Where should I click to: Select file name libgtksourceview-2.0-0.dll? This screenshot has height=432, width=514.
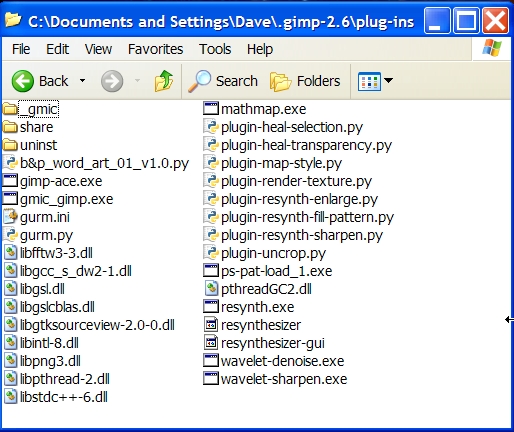(x=97, y=325)
